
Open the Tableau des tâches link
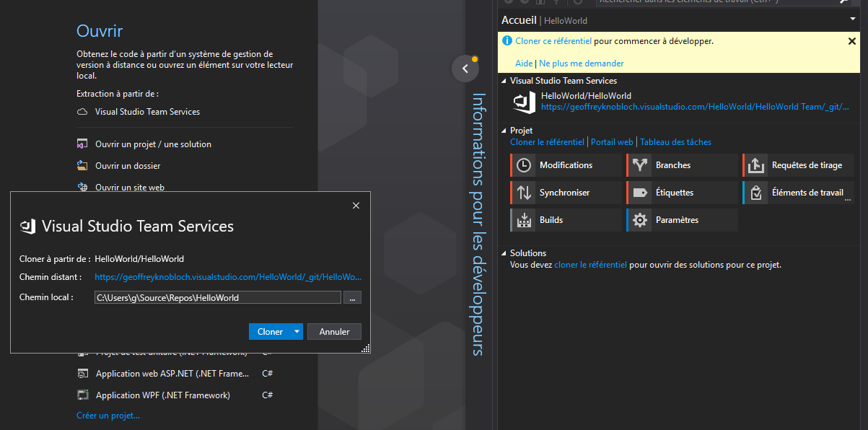click(x=675, y=142)
